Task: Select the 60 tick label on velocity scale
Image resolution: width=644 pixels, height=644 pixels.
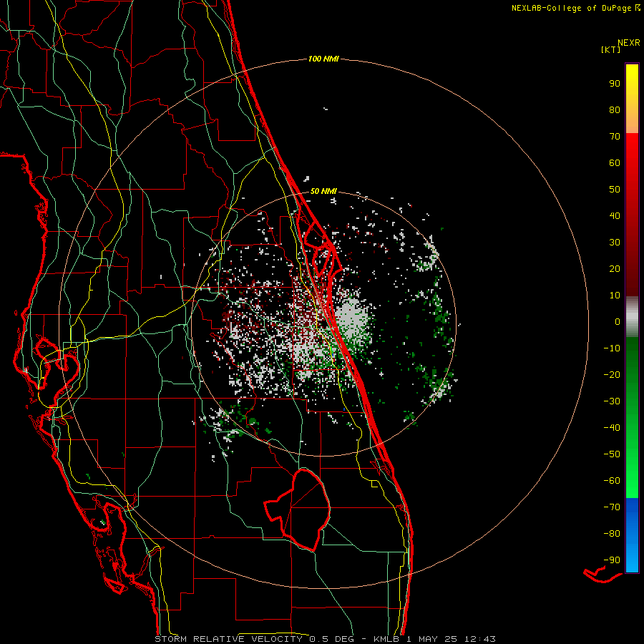Action: click(x=615, y=162)
